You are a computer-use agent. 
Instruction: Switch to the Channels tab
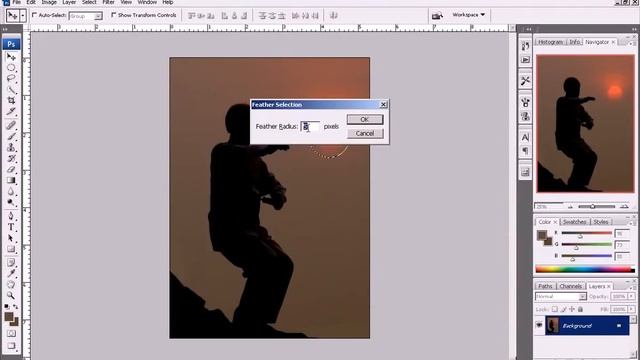(x=570, y=286)
